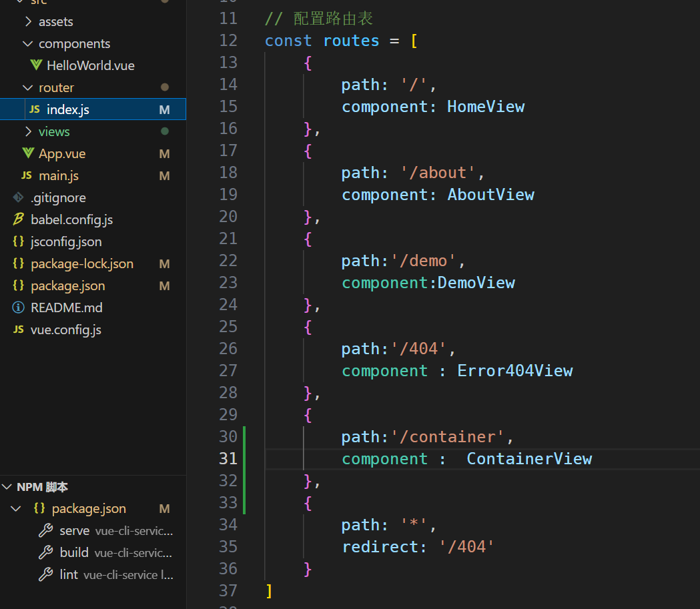700x609 pixels.
Task: Click the '*' wildcard path string
Action: tap(414, 525)
